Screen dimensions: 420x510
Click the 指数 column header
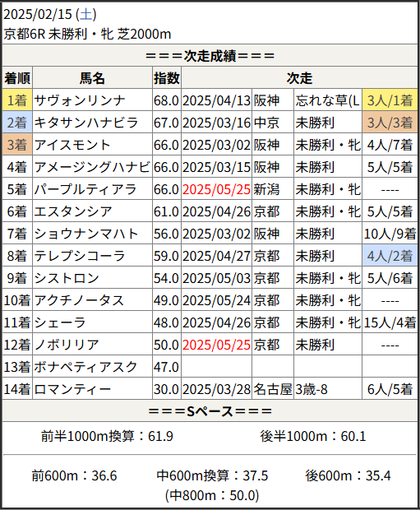point(167,78)
